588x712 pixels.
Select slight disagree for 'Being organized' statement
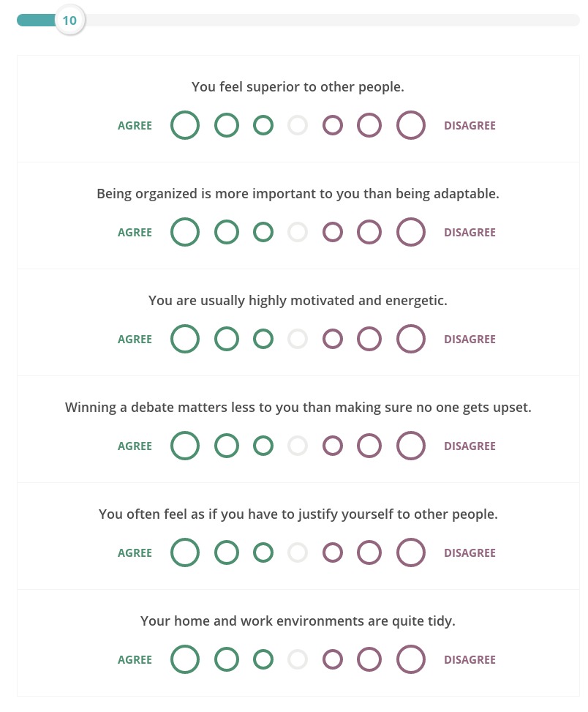pyautogui.click(x=333, y=232)
